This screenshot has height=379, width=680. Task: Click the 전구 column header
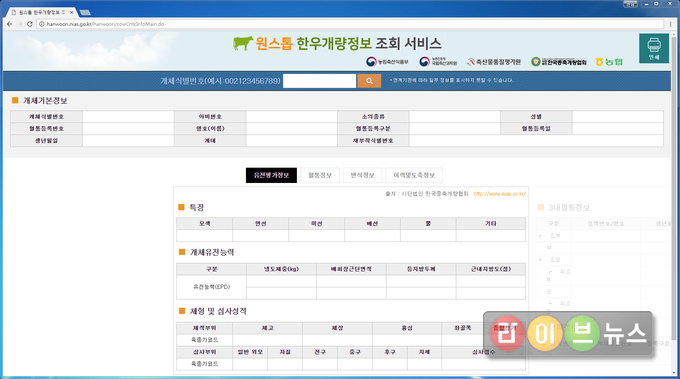pos(320,352)
